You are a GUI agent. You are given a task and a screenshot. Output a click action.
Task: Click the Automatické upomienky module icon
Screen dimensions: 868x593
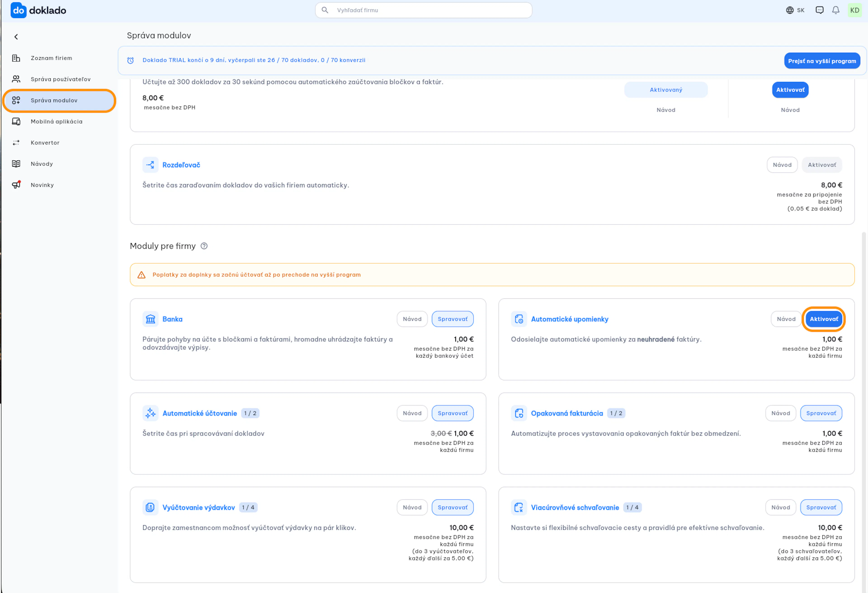(519, 319)
